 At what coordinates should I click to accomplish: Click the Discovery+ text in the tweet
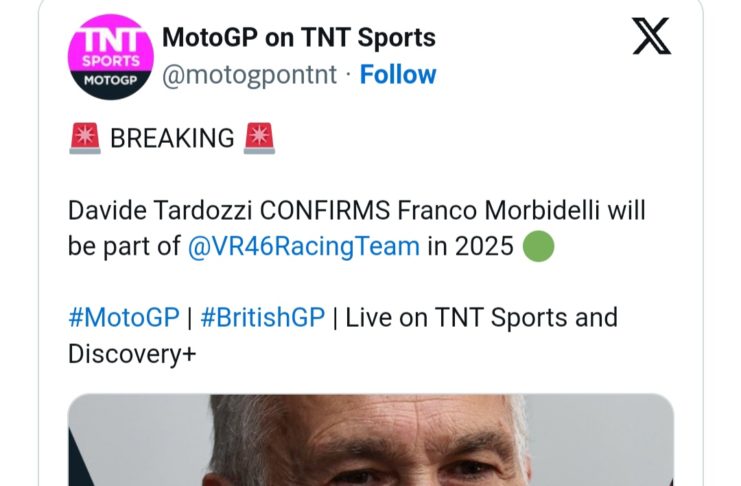(131, 353)
